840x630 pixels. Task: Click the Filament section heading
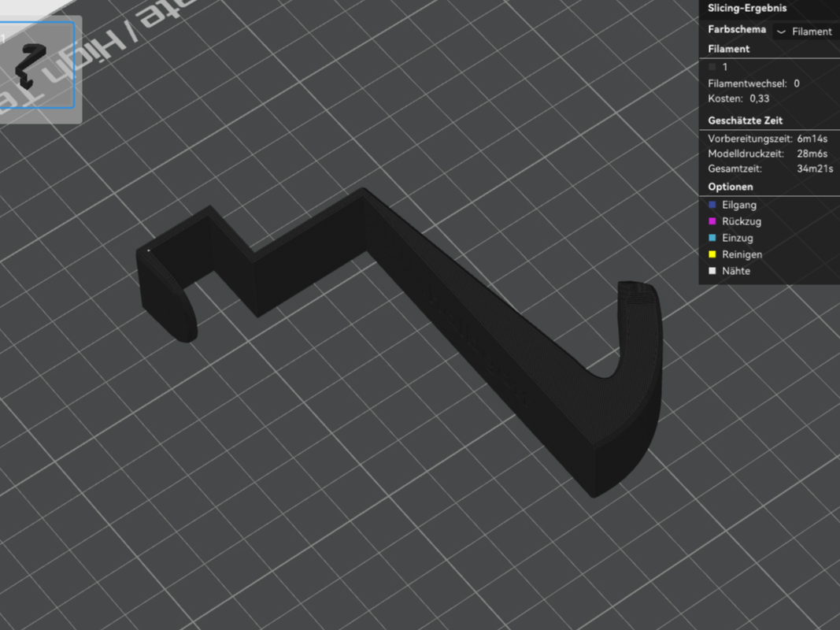(728, 49)
